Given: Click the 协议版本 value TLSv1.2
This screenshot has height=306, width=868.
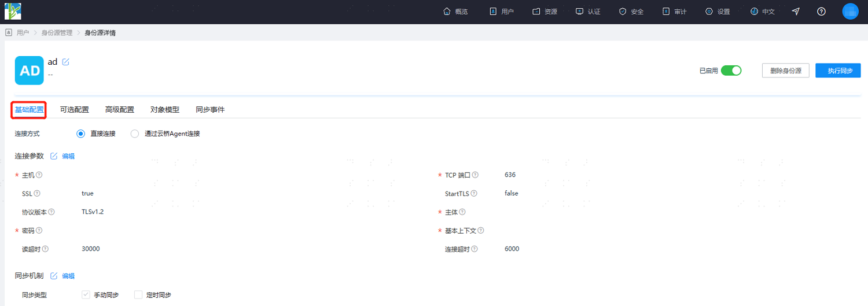Looking at the screenshot, I should click(93, 212).
